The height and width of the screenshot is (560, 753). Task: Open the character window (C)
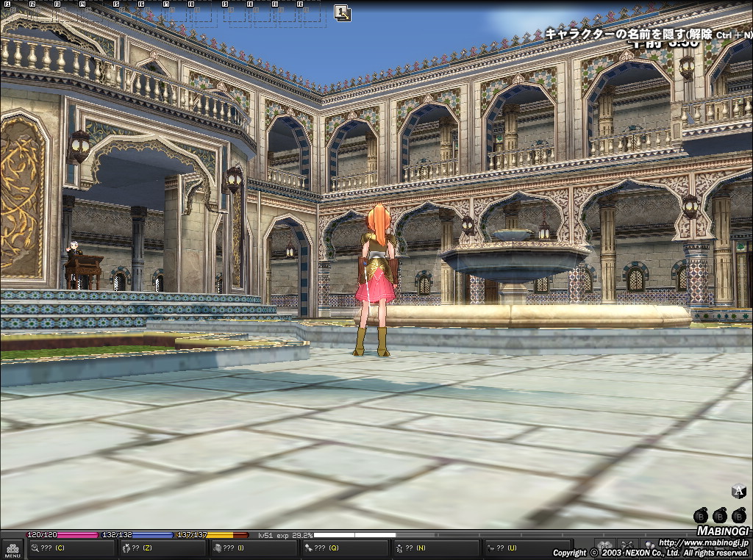(71, 548)
